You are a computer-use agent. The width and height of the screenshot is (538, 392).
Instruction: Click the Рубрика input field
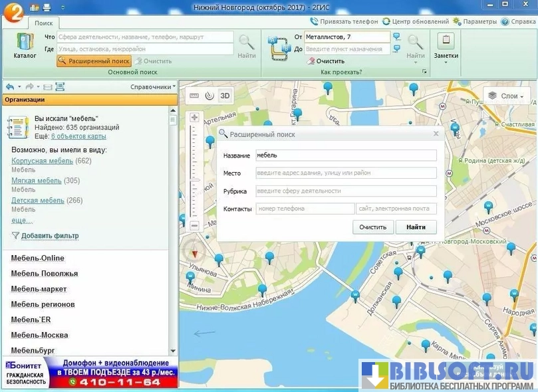tap(346, 191)
